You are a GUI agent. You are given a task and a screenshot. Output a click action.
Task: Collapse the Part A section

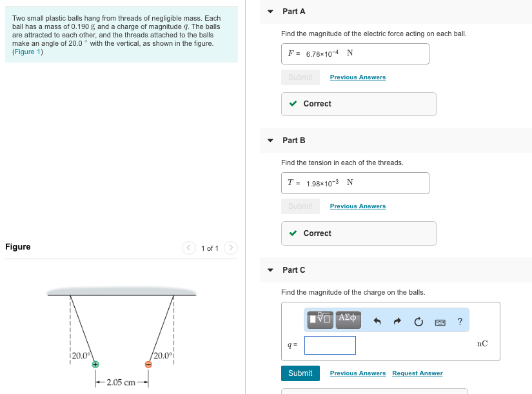pyautogui.click(x=271, y=12)
